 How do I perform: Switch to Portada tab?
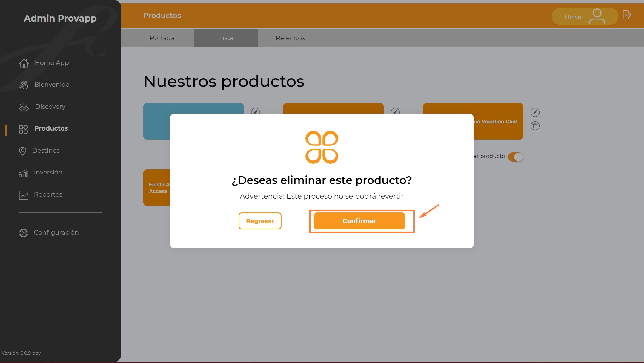[162, 38]
